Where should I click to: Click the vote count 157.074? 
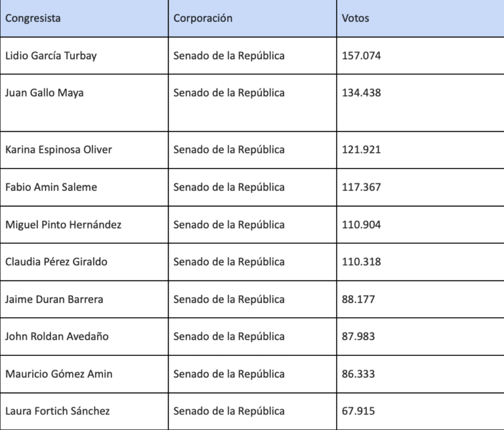click(x=361, y=56)
